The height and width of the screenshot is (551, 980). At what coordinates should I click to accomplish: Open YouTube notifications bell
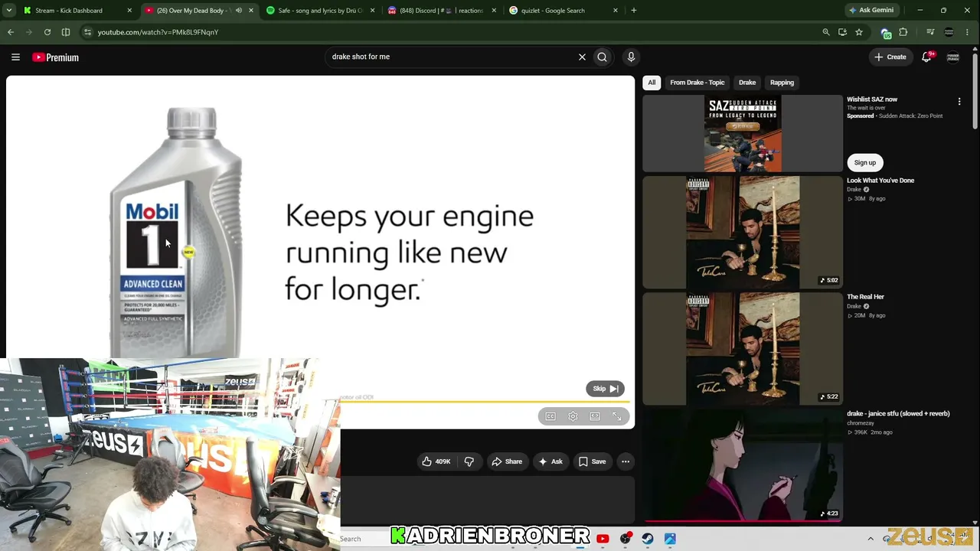pos(927,57)
